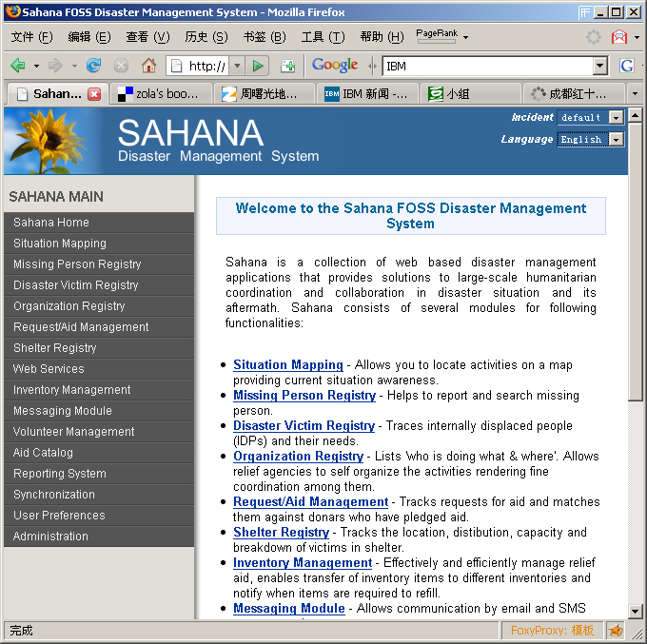Open the 工具 (T) menu
Screen dimensions: 647x644
pos(323,37)
